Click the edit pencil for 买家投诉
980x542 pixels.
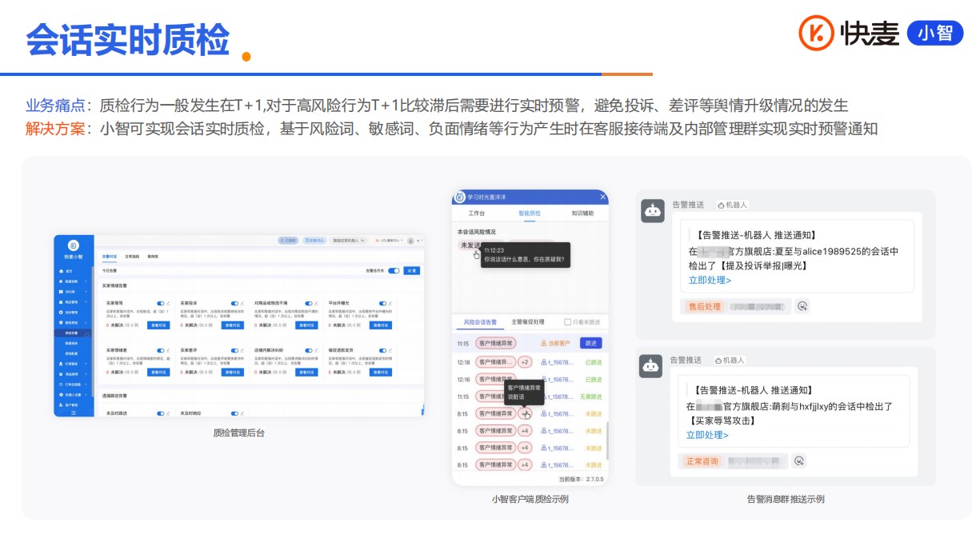coord(242,303)
